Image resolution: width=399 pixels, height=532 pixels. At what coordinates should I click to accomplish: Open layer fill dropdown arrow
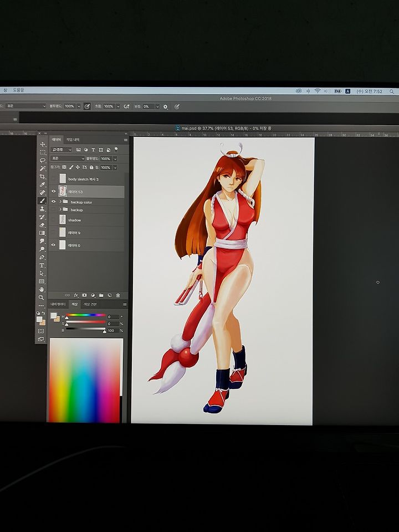[115, 167]
